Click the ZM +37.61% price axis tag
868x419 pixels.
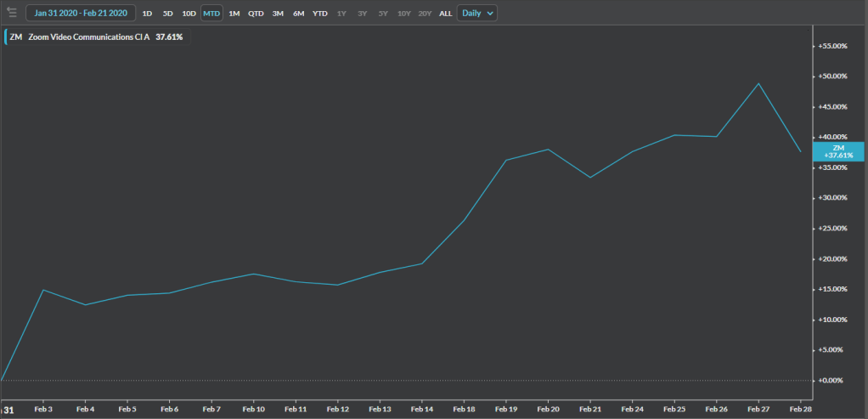tap(838, 151)
